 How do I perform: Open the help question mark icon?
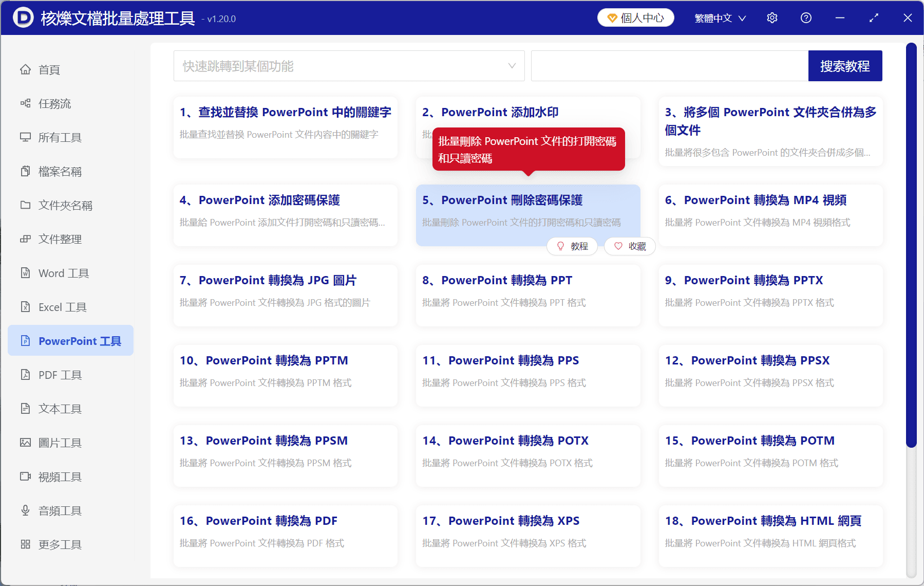pos(805,17)
